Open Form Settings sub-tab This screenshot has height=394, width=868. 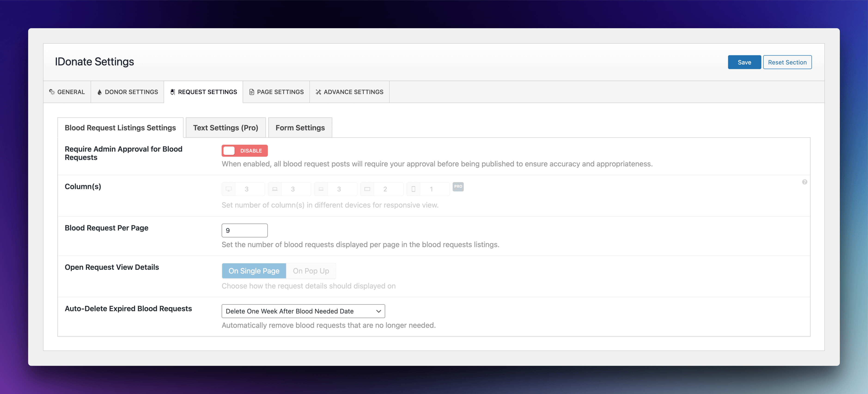pyautogui.click(x=300, y=128)
